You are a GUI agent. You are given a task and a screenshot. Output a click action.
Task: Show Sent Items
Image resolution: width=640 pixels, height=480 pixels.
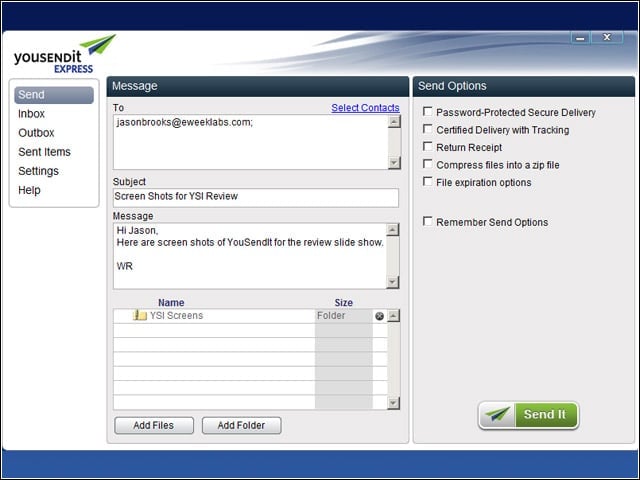[x=44, y=152]
